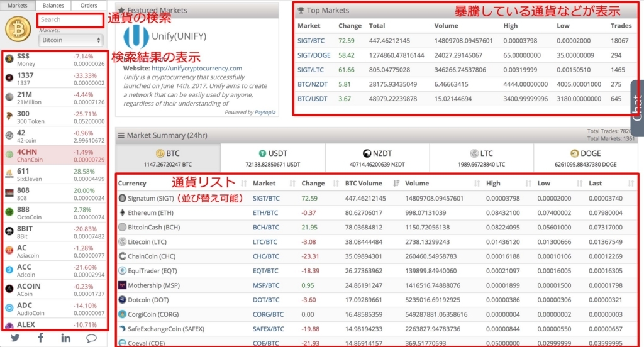Open SIGT/DOGE in Top Markets
Screen dimensions: 644x347
314,55
